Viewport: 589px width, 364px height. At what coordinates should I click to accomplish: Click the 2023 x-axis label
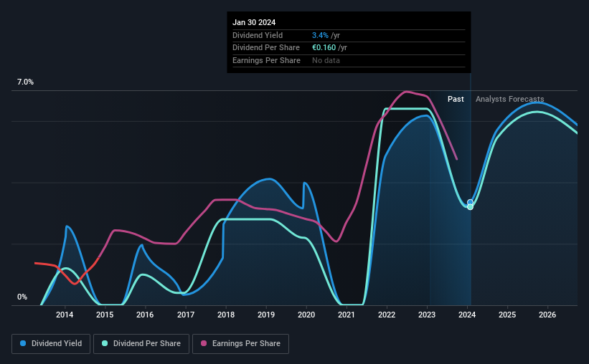click(427, 315)
